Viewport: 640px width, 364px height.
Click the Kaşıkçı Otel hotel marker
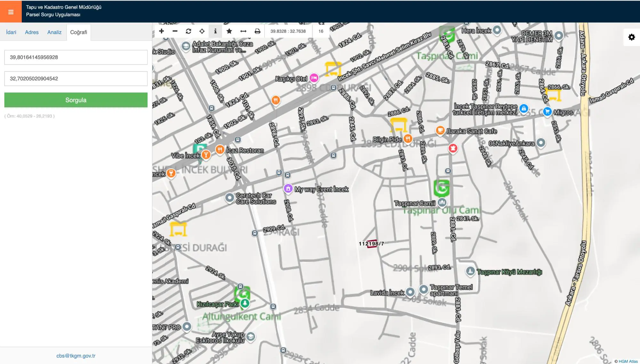pos(314,78)
